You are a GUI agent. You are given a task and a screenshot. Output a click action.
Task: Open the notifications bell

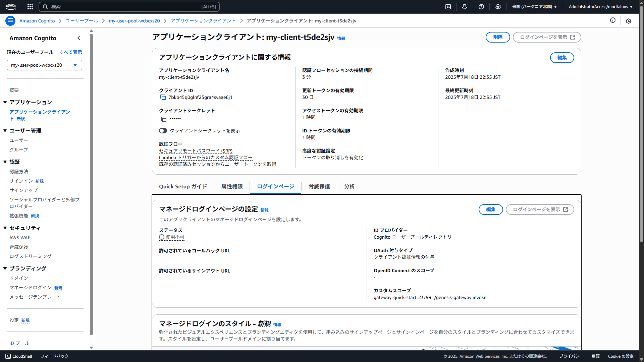coord(465,7)
